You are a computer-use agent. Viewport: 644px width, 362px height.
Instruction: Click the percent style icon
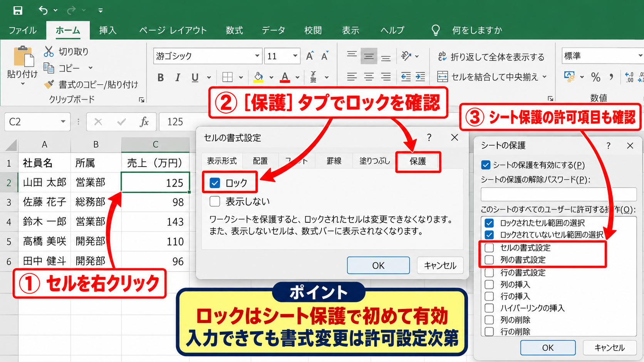(595, 77)
